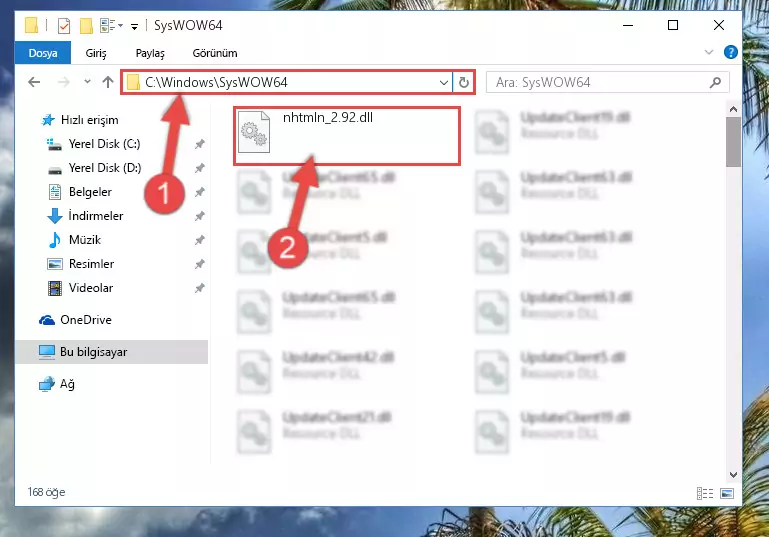This screenshot has height=537, width=769.
Task: Open Customize Quick Access Toolbar dropdown arrow
Action: pos(134,26)
